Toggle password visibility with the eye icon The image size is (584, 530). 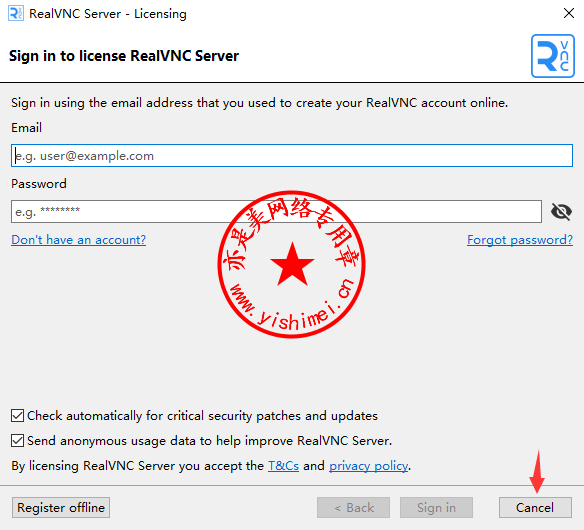click(561, 212)
